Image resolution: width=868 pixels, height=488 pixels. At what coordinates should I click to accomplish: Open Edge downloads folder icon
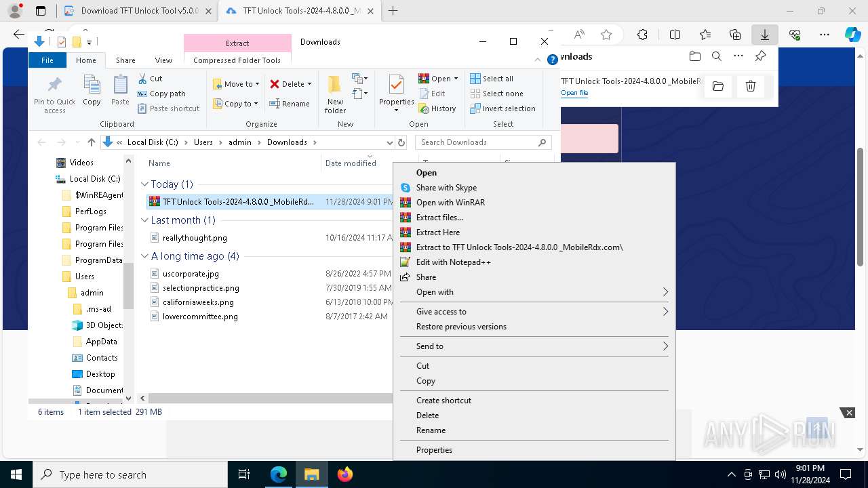(694, 56)
